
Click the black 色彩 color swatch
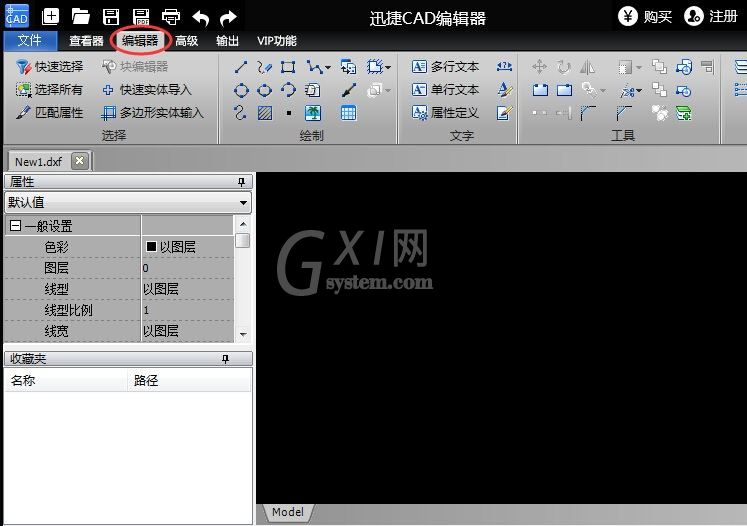(151, 246)
